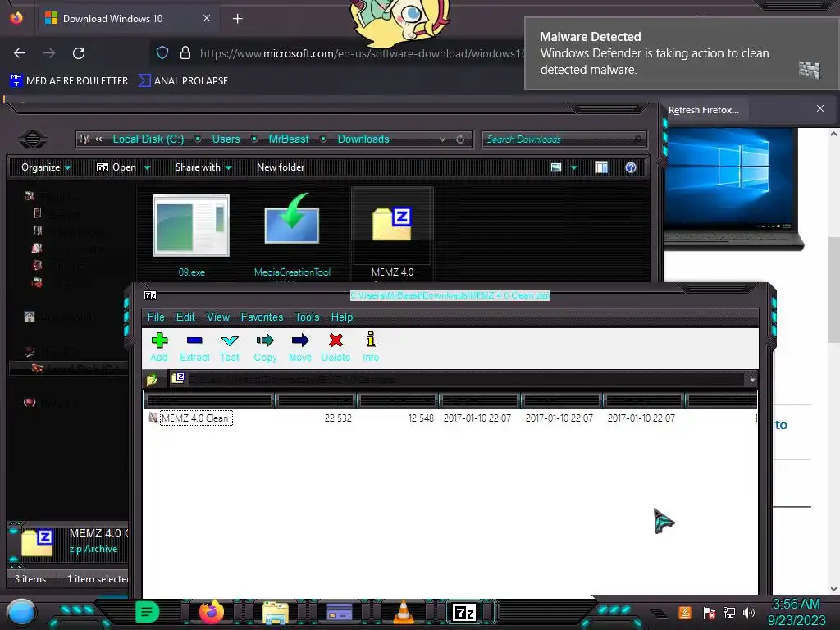
Task: Open Firefox from the taskbar
Action: (211, 612)
